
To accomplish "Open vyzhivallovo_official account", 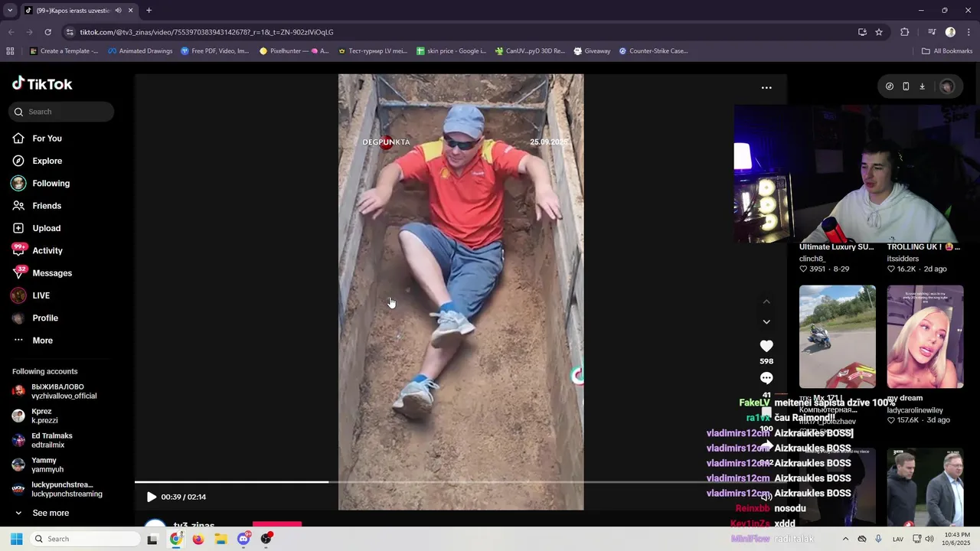I will click(x=55, y=391).
